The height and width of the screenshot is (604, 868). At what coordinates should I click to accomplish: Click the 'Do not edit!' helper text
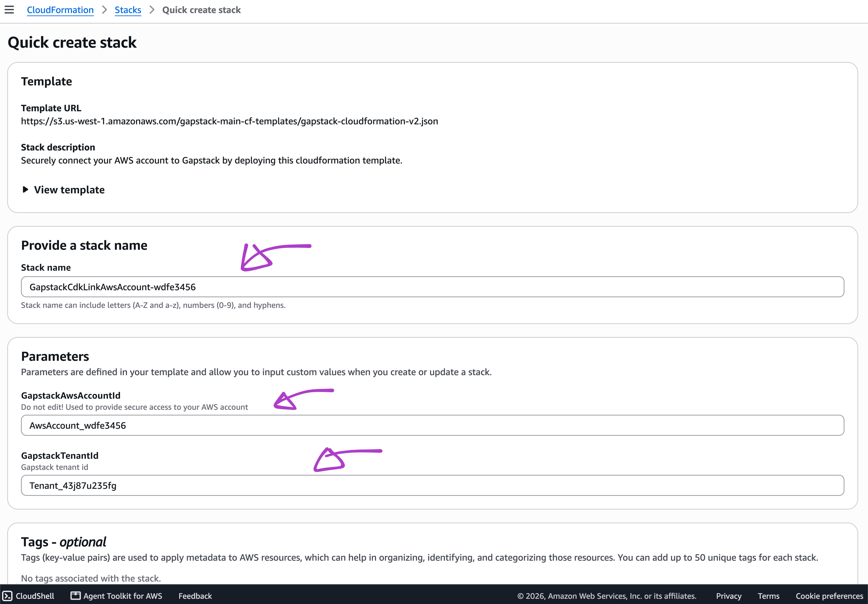point(135,407)
